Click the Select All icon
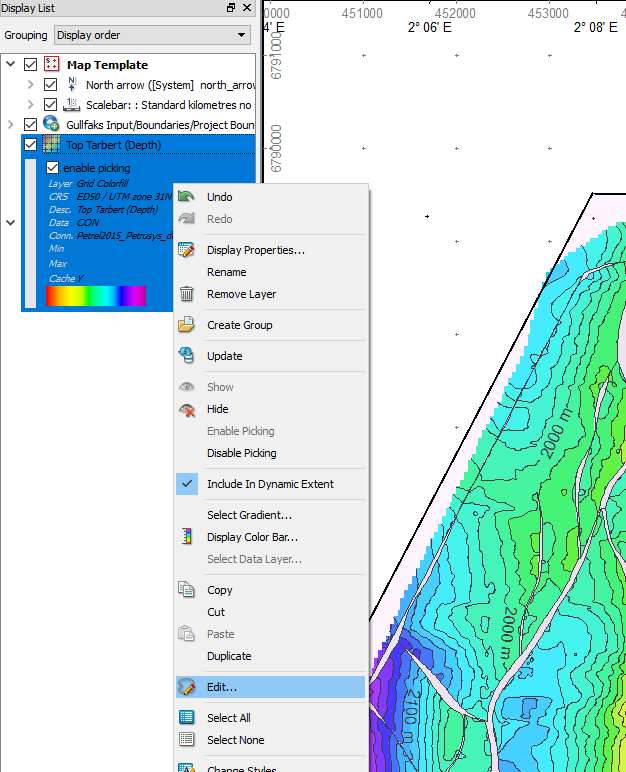 coord(186,718)
